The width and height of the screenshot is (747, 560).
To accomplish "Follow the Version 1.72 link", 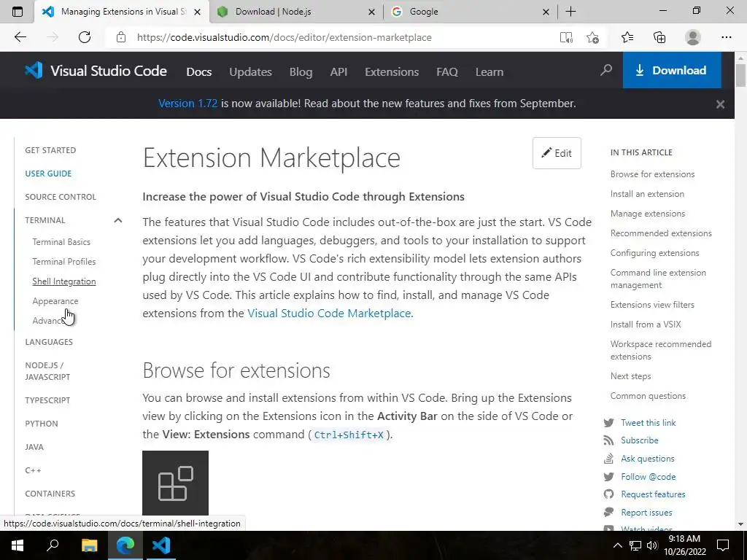I will tap(187, 104).
